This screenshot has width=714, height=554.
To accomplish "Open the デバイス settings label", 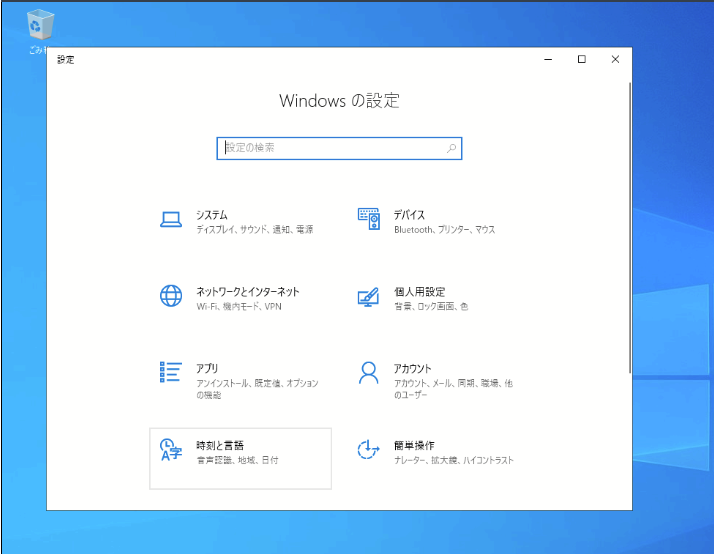I will [409, 215].
